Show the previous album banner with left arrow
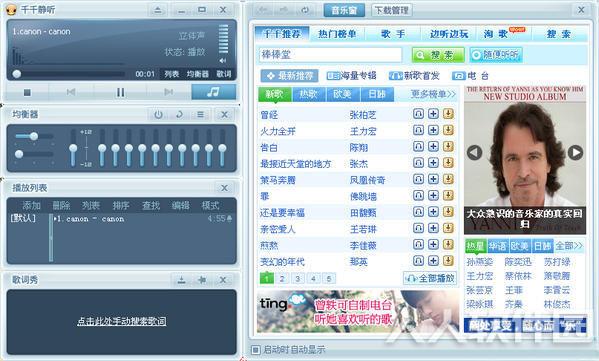The image size is (599, 361). [474, 153]
